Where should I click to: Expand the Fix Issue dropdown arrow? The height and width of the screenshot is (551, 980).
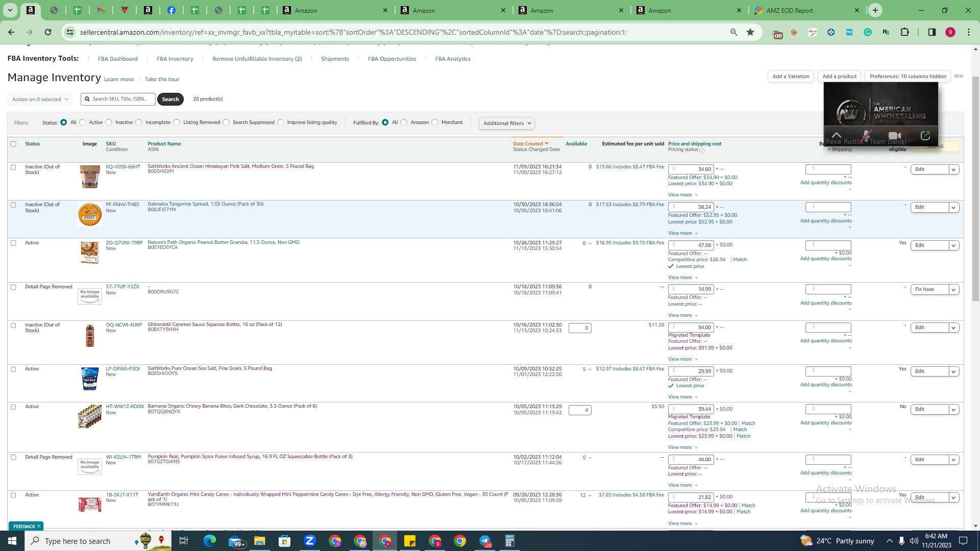[x=953, y=289]
